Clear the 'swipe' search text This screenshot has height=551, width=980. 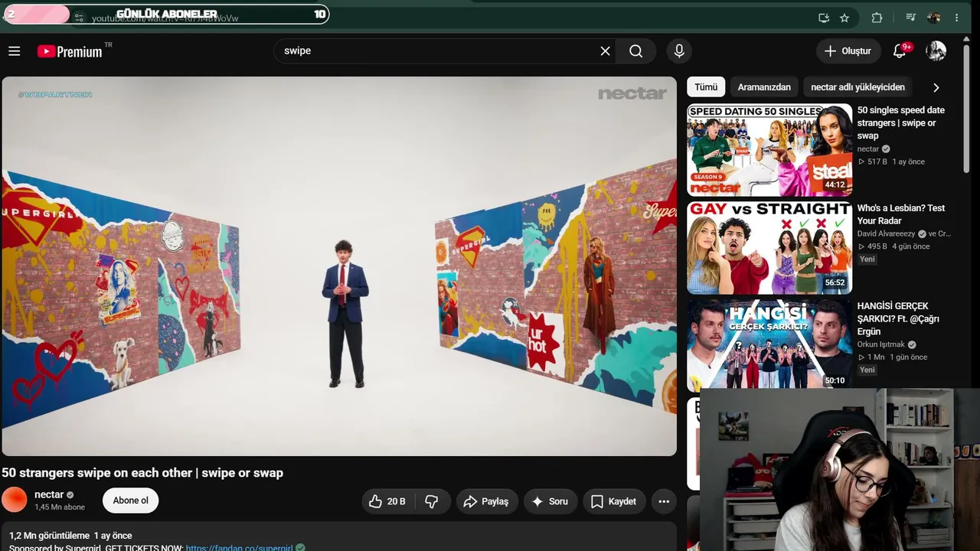coord(605,51)
